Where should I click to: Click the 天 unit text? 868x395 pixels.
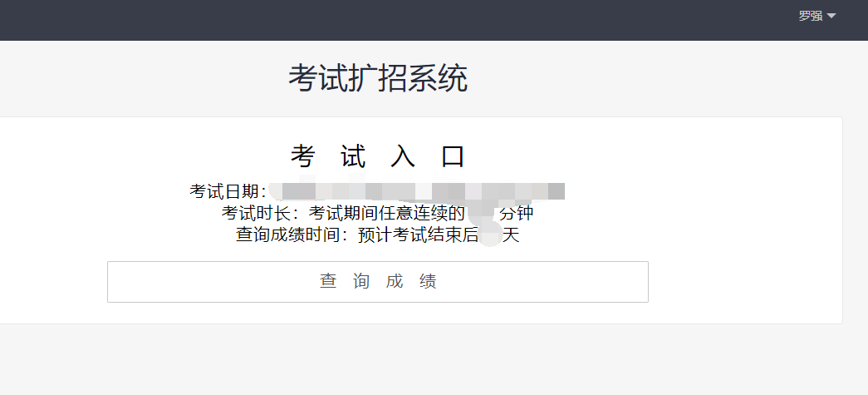pos(511,235)
